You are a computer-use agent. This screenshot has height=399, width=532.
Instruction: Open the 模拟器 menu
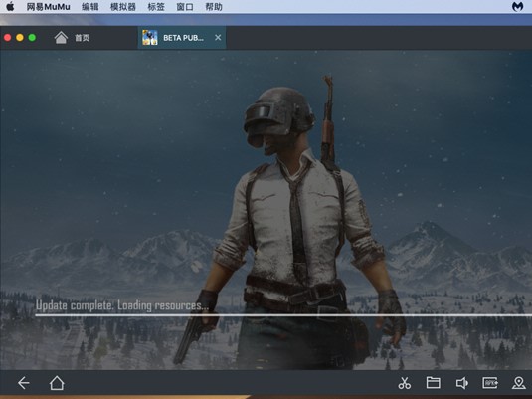(123, 7)
